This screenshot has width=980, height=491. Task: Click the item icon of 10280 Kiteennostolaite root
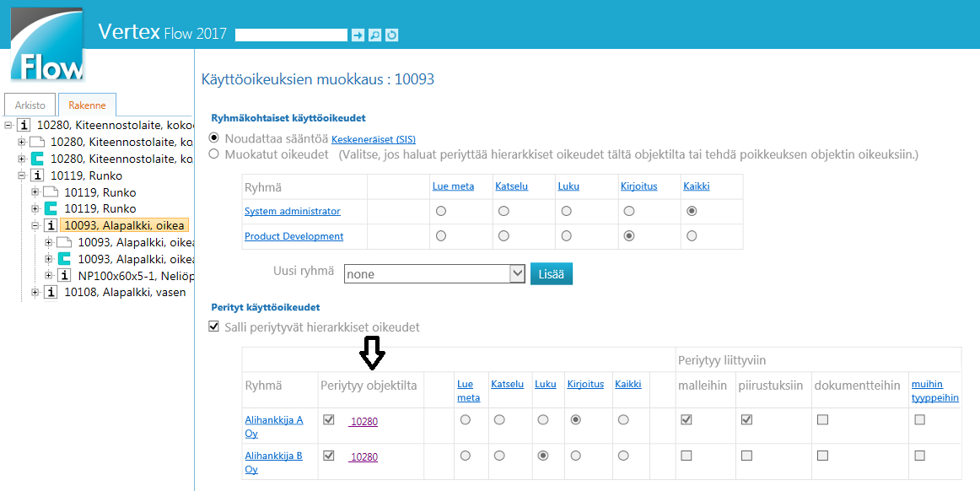click(x=25, y=126)
